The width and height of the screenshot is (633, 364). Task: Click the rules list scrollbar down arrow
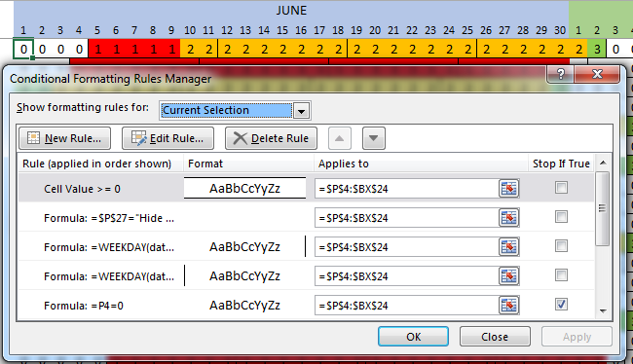pos(603,310)
